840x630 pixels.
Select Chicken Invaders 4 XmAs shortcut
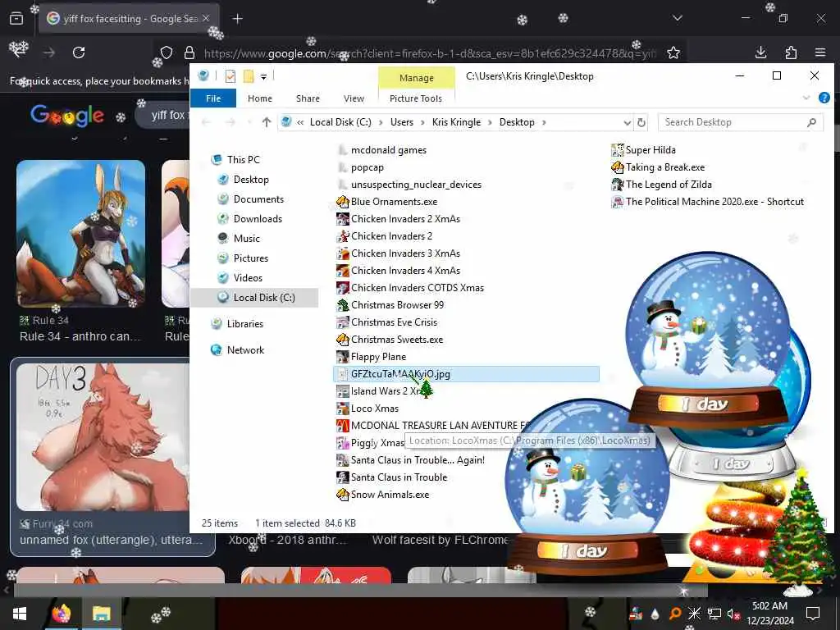398,271
